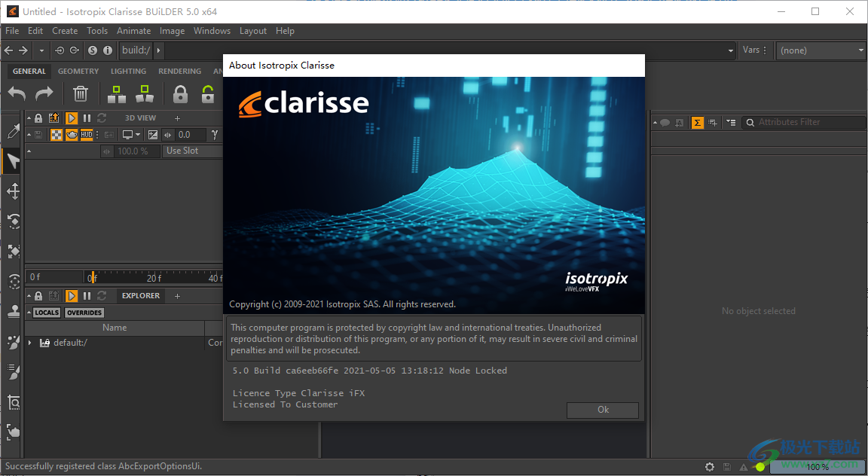This screenshot has width=868, height=476.
Task: Click the green open padlock unlock icon
Action: pos(208,94)
